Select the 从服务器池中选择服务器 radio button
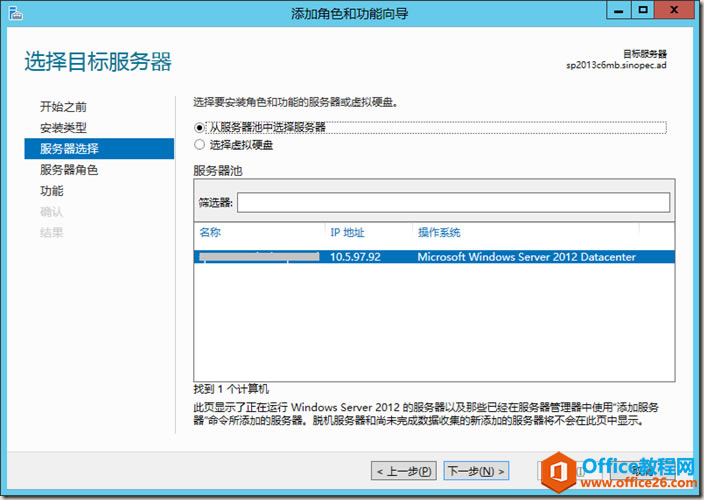 click(199, 127)
